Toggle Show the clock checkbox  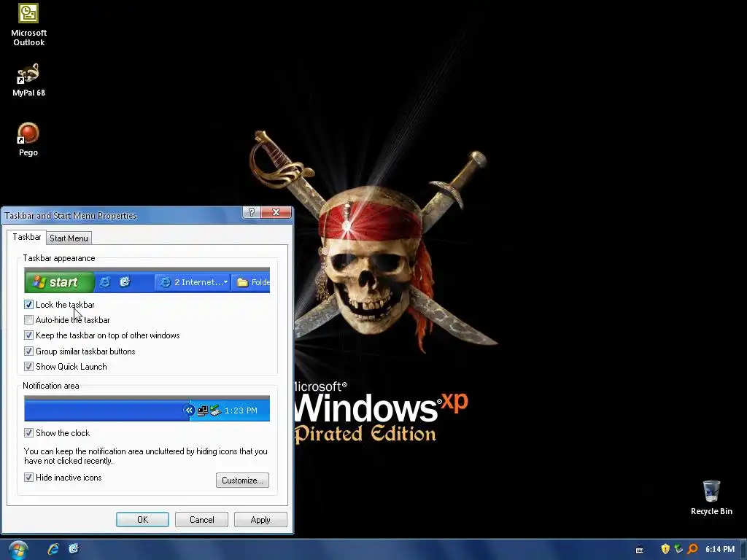pyautogui.click(x=28, y=433)
